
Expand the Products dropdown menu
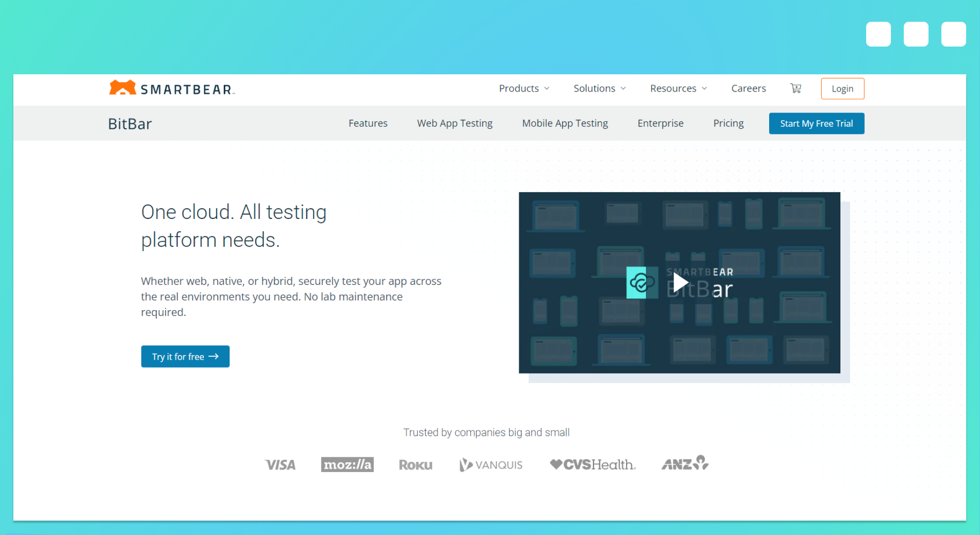[x=524, y=88]
